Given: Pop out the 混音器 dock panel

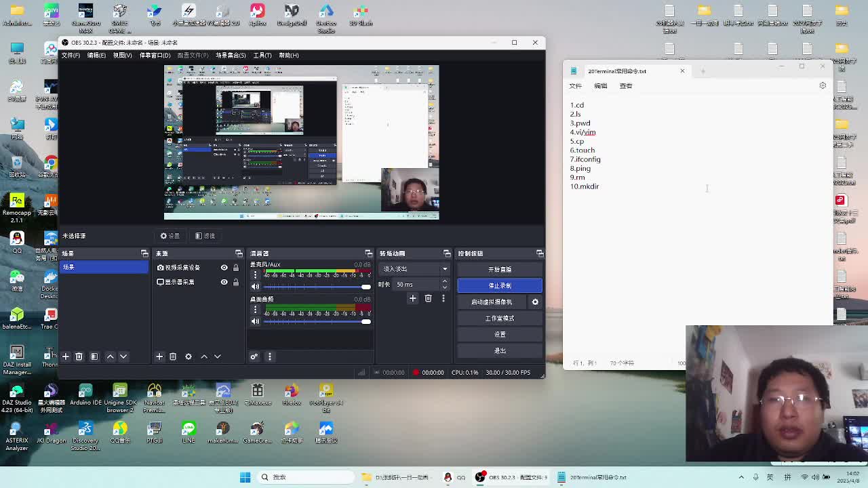Looking at the screenshot, I should (368, 253).
